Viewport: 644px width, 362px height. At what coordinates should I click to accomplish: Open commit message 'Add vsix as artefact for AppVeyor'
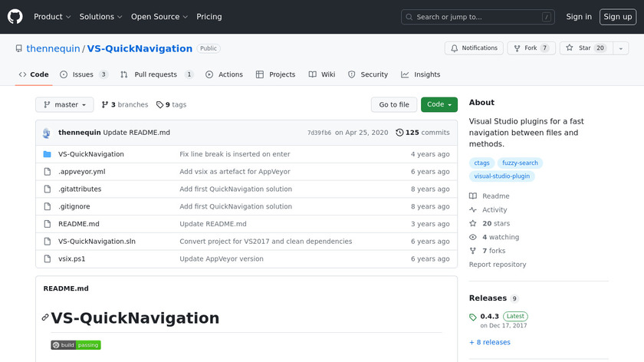point(235,171)
